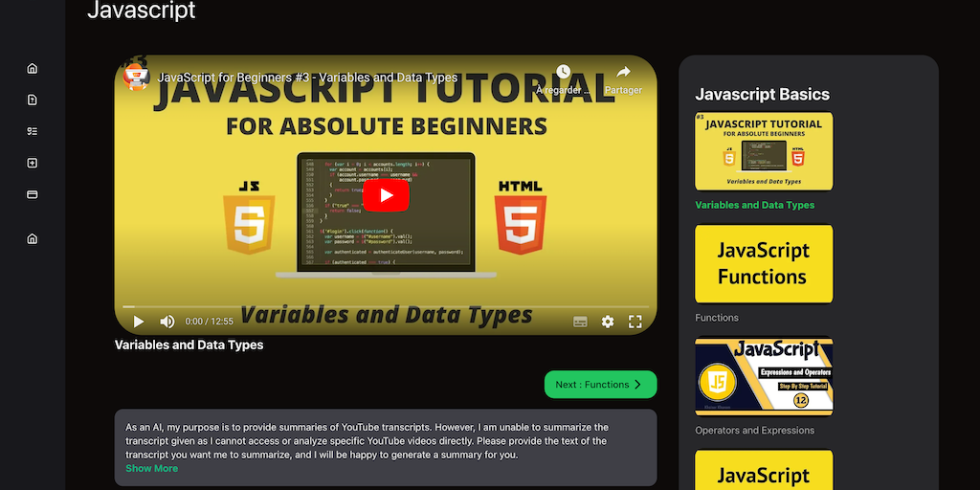Click the Javascript Basics heading
980x490 pixels.
763,95
